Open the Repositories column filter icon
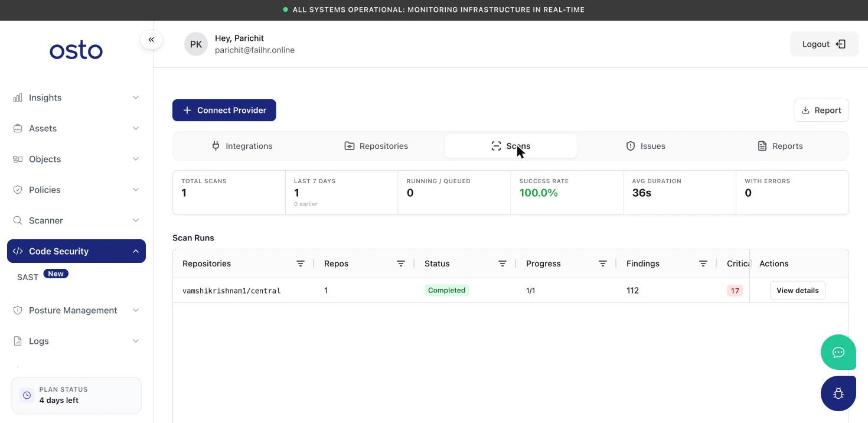This screenshot has height=423, width=868. pos(301,263)
